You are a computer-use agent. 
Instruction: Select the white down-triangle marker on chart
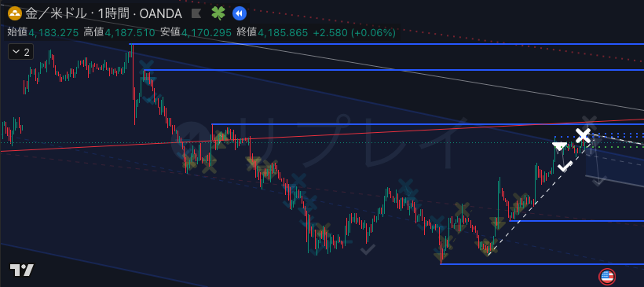pyautogui.click(x=558, y=146)
